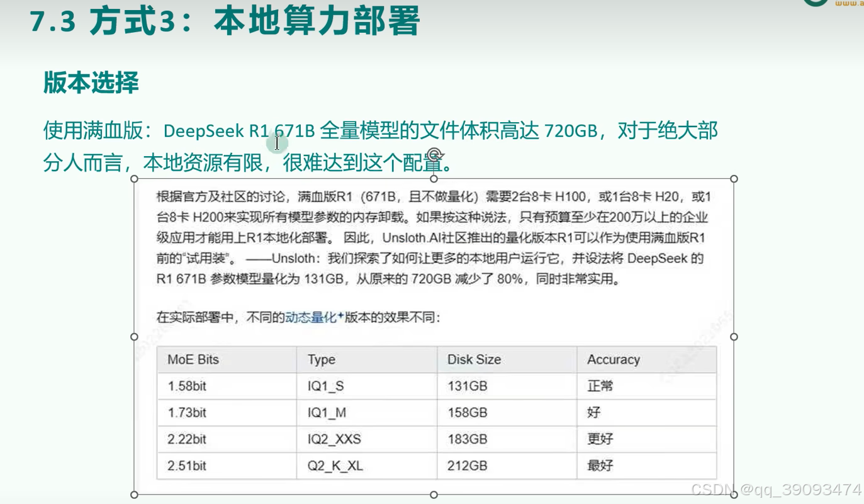Click the line starting 使用满血版：DeepSeek R1
Image resolution: width=864 pixels, height=504 pixels.
tap(381, 131)
